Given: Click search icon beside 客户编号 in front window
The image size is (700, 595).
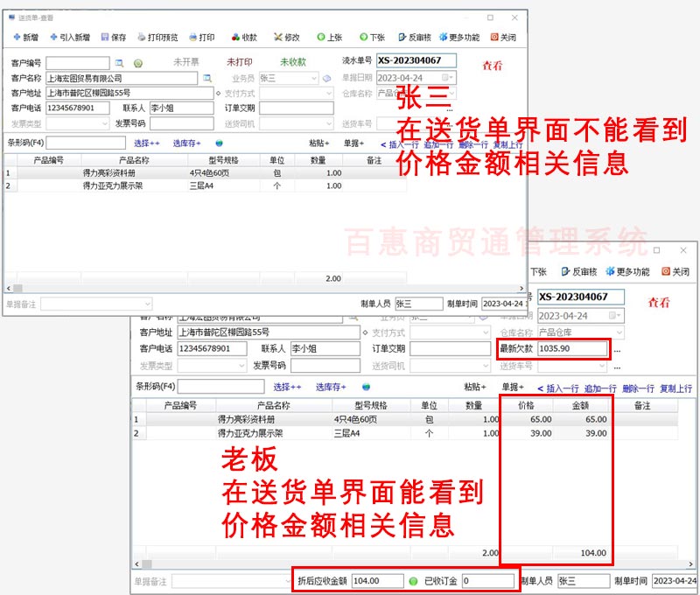Looking at the screenshot, I should [x=119, y=63].
